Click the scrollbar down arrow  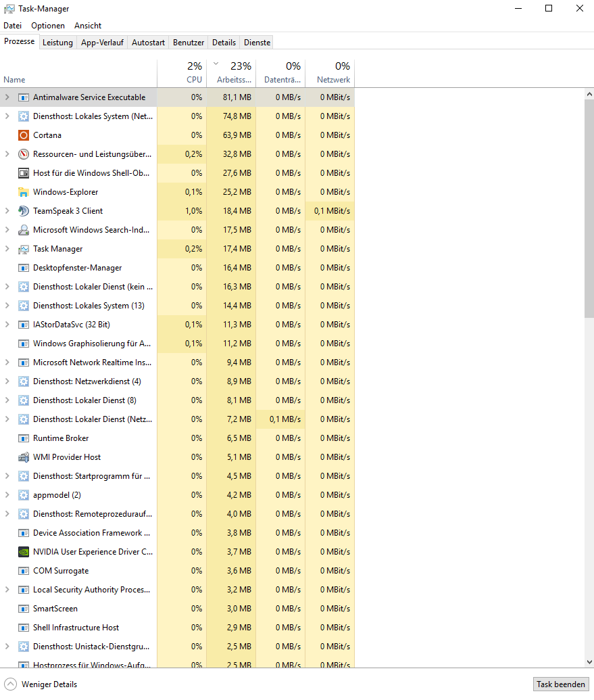pos(589,662)
